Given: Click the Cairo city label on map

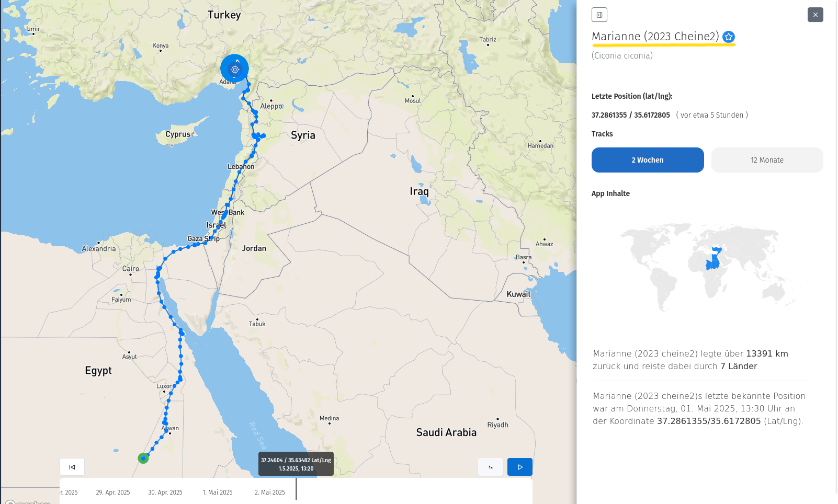Looking at the screenshot, I should coord(131,269).
